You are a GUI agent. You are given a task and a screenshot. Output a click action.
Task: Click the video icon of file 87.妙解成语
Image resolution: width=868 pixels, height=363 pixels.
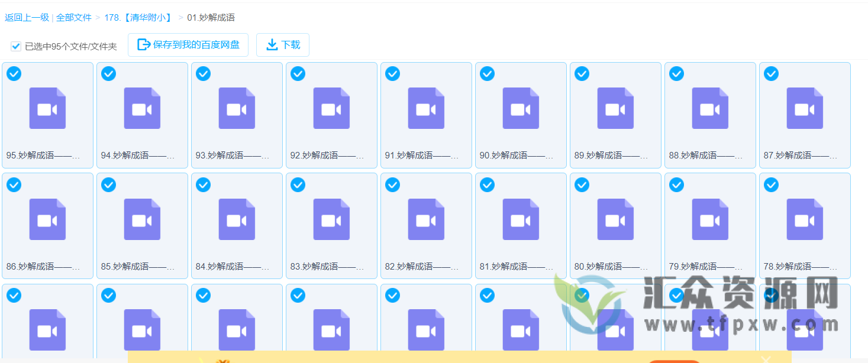[805, 108]
